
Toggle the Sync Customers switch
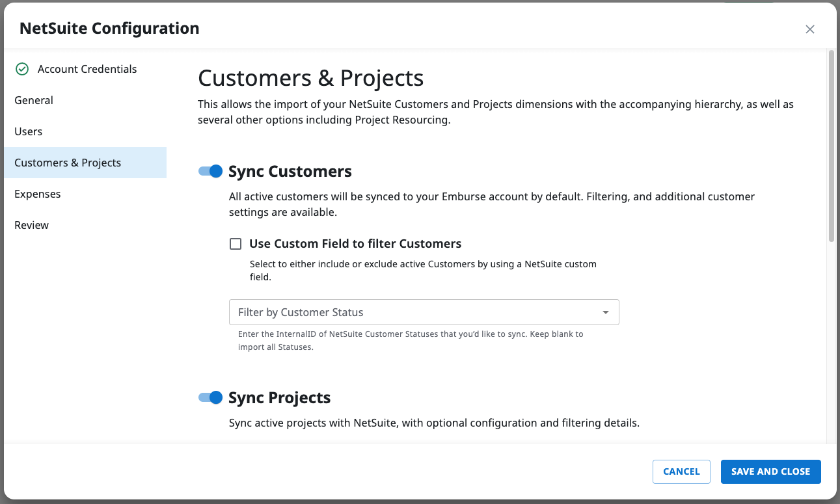coord(211,171)
